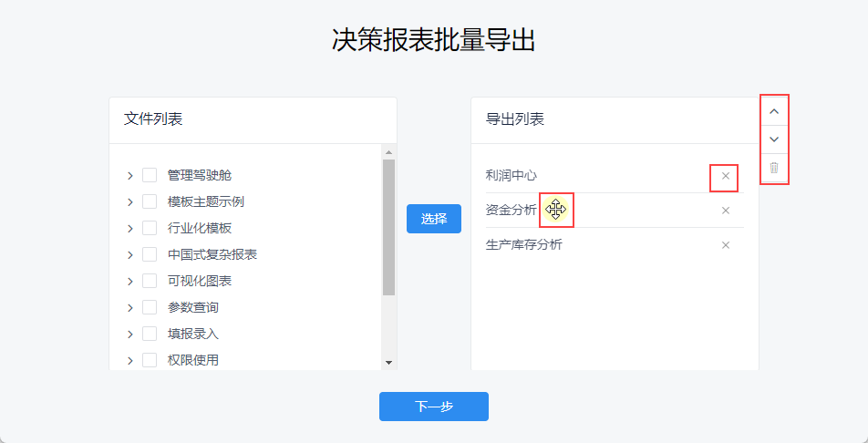Select the 填报录入 tree item
Viewport: 868px width, 443px height.
click(x=193, y=334)
